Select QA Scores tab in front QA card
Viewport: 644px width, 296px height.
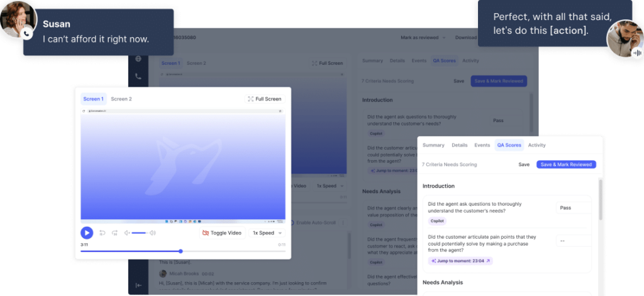(509, 145)
